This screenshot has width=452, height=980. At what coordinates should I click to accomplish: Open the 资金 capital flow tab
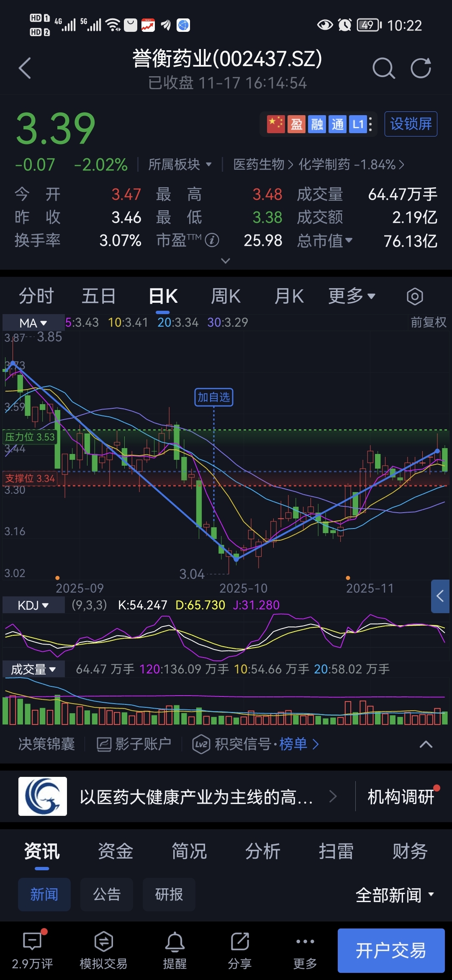116,851
